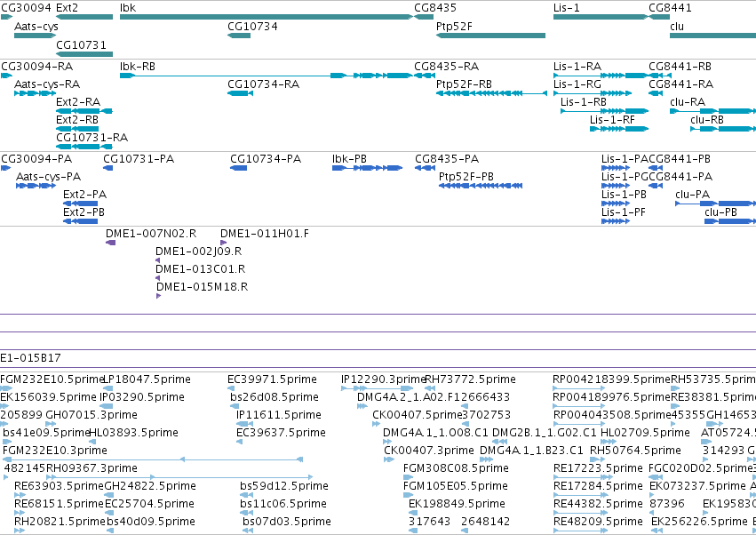Select the CG10731 gene label
Viewport: 756px width, 535px height.
pyautogui.click(x=81, y=44)
